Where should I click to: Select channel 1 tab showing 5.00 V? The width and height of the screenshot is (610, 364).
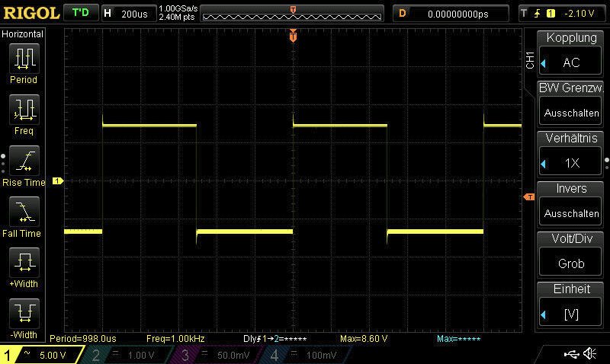(x=41, y=355)
